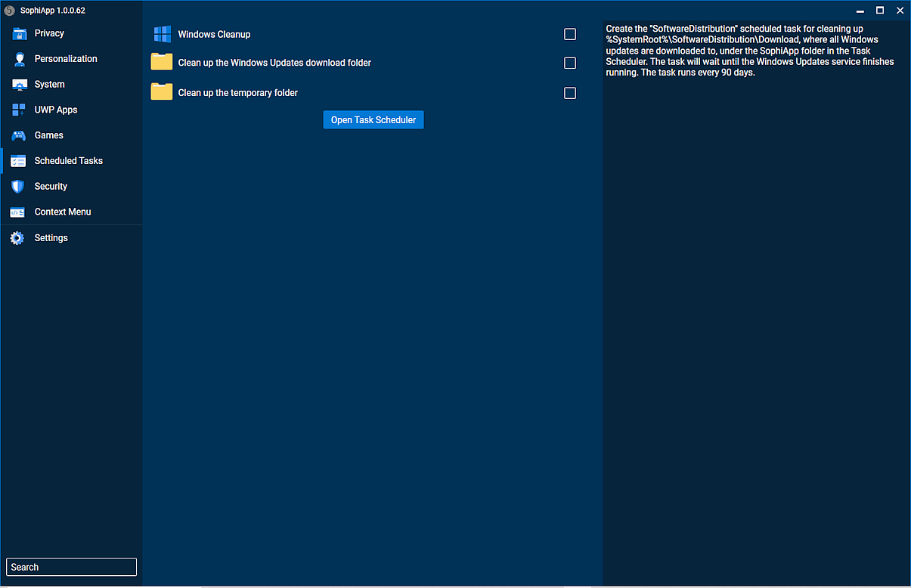Click 'Clean up the temporary folder' text
This screenshot has width=911, height=588.
pos(238,93)
